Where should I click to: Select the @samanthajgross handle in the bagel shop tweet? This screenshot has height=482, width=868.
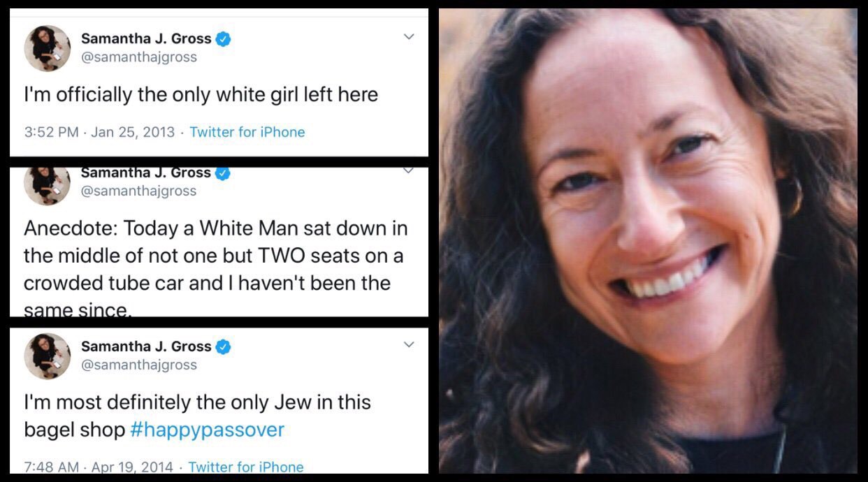pos(139,365)
